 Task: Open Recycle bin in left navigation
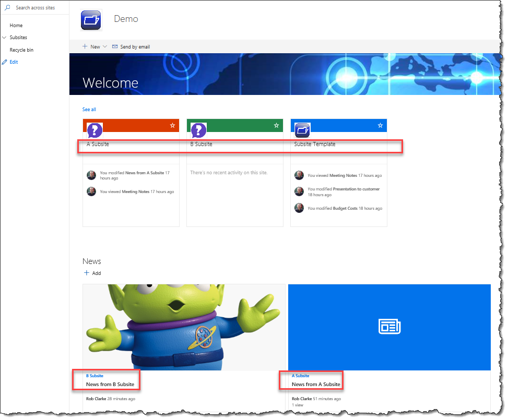(x=21, y=50)
